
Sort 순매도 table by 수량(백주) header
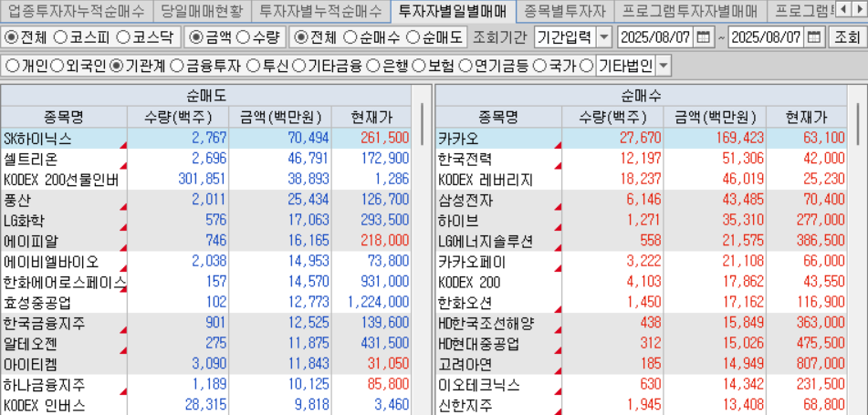click(178, 117)
